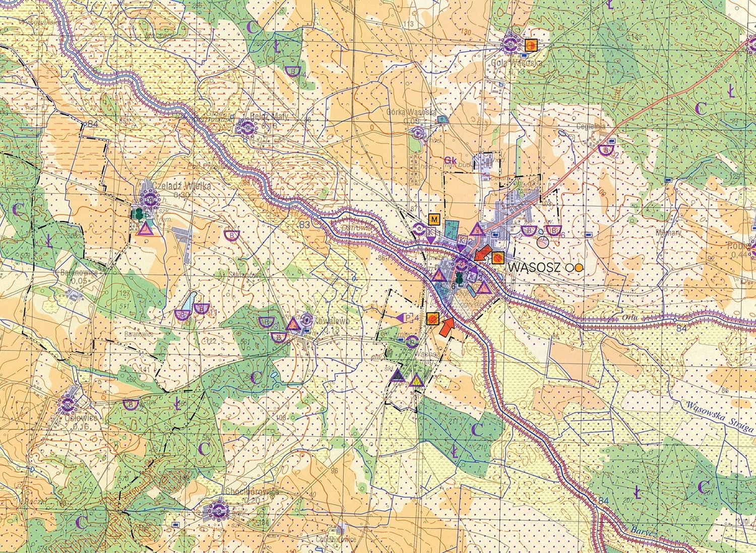The width and height of the screenshot is (756, 553).
Task: Toggle the dark triangle symbol near the skł label
Action: [397, 376]
